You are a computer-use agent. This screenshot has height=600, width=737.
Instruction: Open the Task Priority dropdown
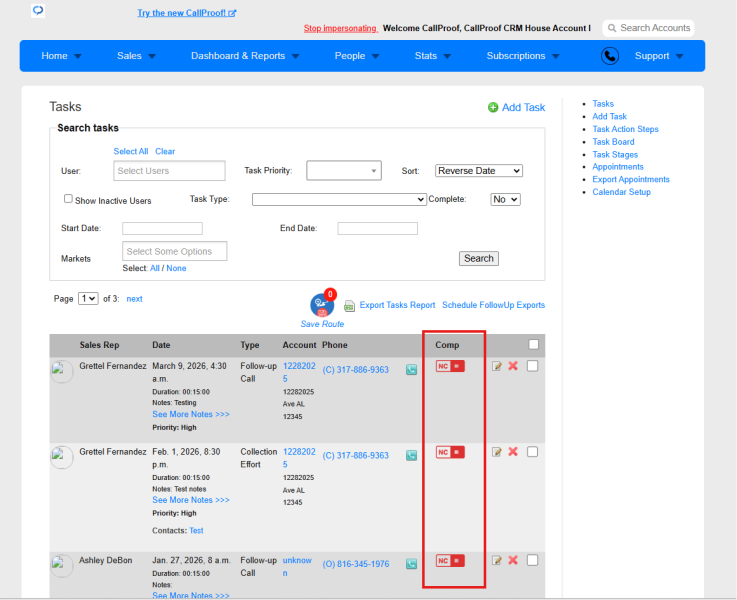tap(344, 171)
